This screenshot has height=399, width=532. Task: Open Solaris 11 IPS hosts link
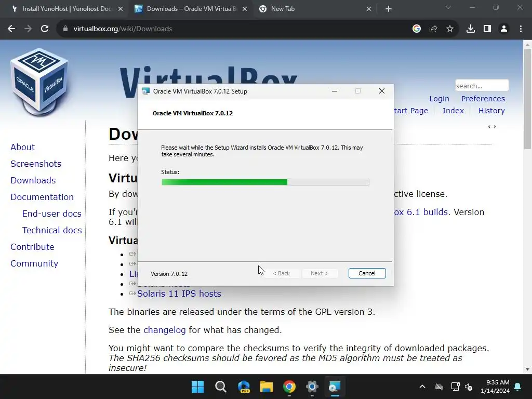pos(179,294)
